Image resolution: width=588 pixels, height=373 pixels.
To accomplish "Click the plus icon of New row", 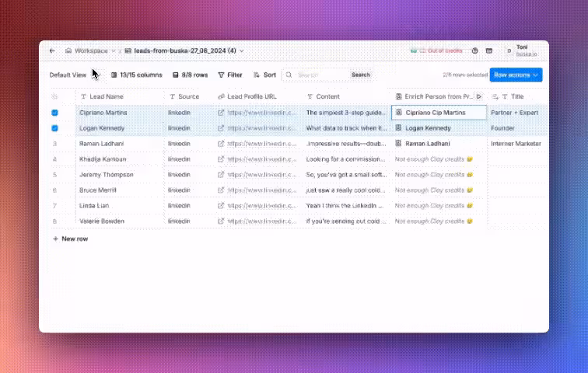I will pyautogui.click(x=55, y=239).
